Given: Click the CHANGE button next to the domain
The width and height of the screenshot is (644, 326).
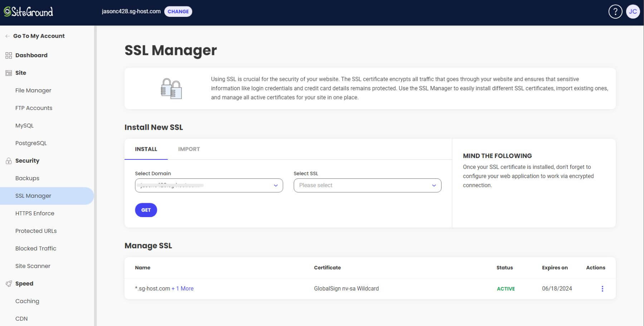Looking at the screenshot, I should point(179,11).
